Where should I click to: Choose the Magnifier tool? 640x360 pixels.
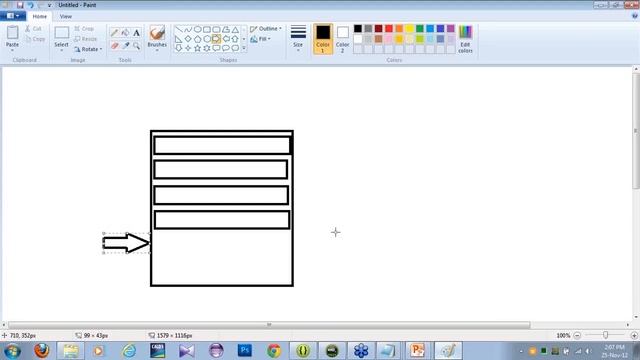coord(136,46)
